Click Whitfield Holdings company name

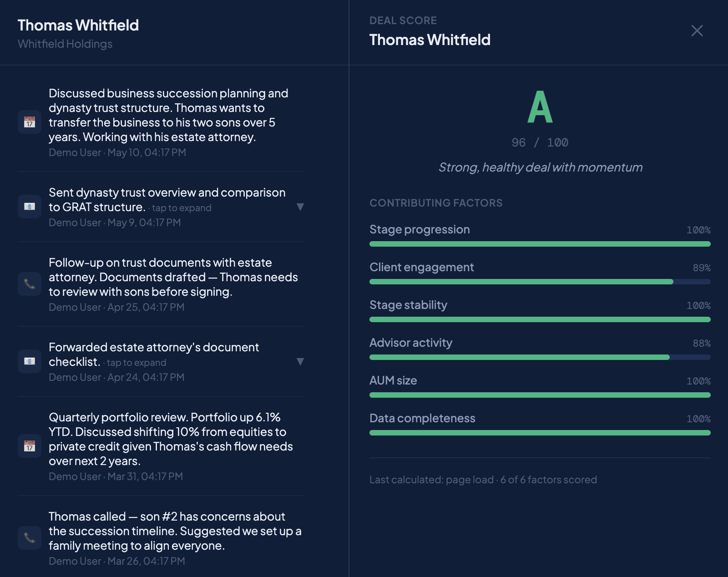(x=65, y=44)
